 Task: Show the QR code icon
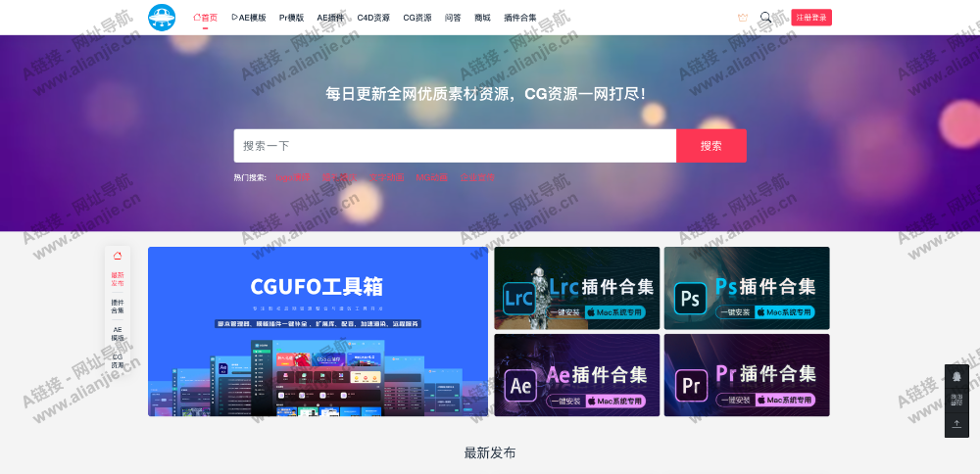[956, 400]
